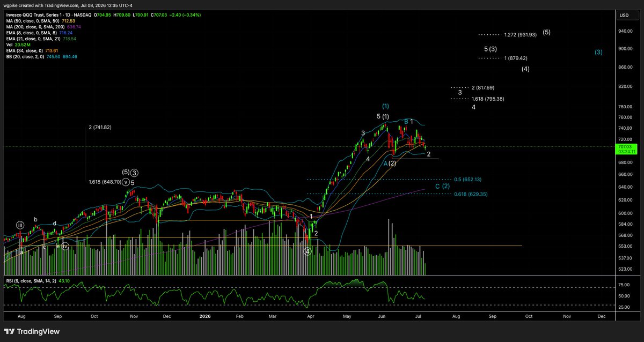
Task: Click the change value −2.40 (−0.34%)
Action: coord(186,16)
